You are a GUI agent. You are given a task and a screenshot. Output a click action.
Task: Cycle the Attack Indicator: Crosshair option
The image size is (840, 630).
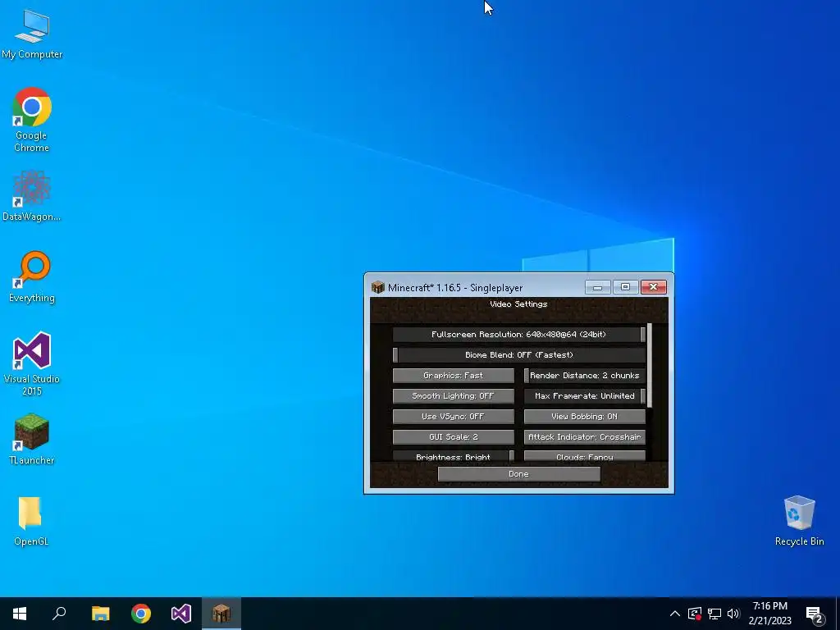coord(584,436)
